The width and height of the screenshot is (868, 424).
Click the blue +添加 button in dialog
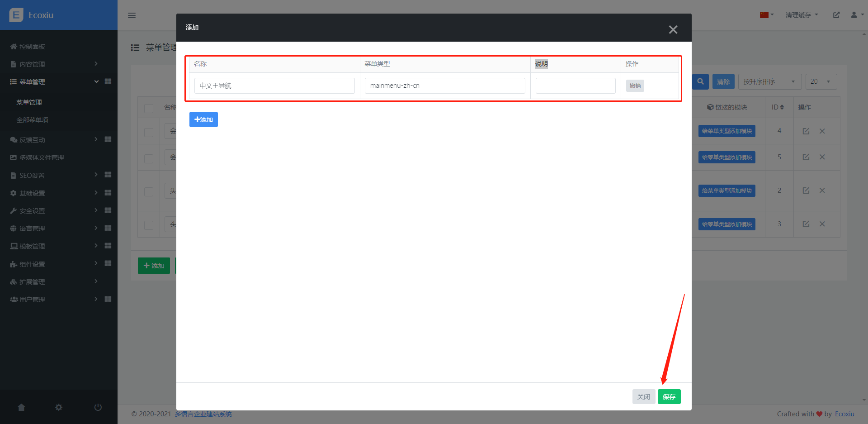tap(203, 119)
